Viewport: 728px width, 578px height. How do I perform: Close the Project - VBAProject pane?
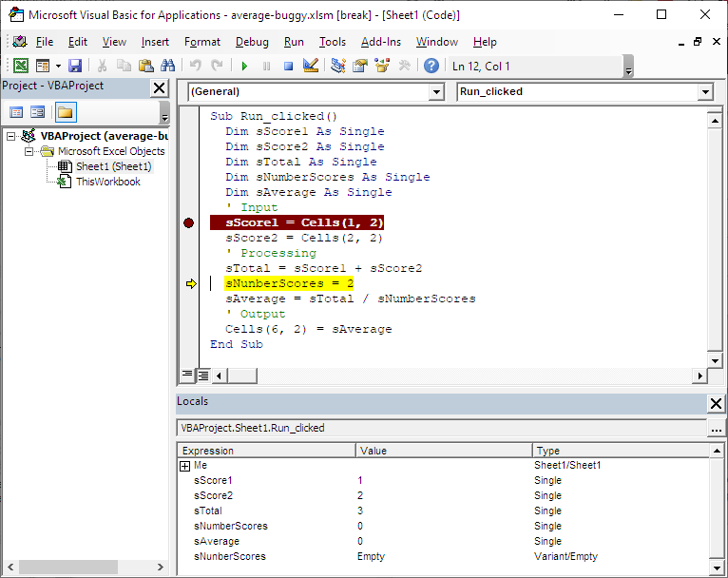[160, 87]
